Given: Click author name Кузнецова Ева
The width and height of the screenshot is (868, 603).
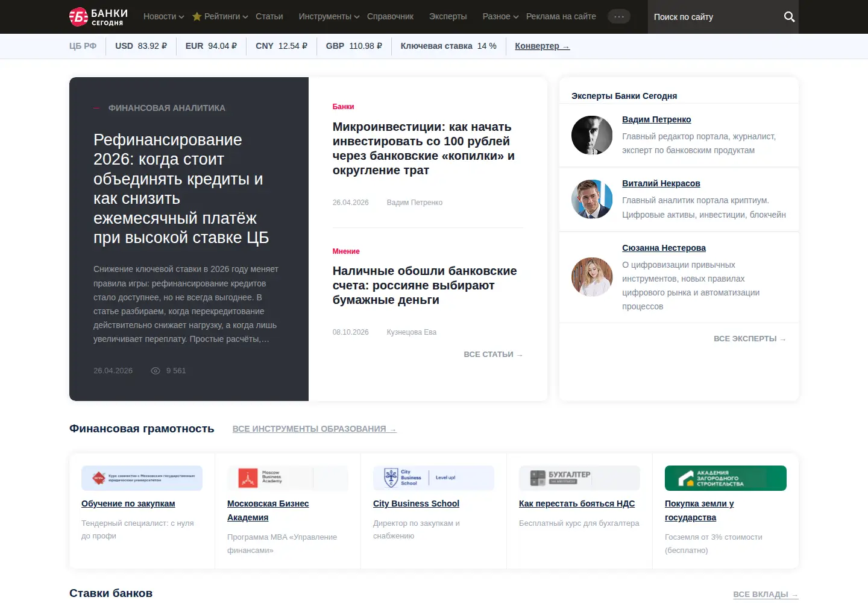Looking at the screenshot, I should tap(412, 332).
